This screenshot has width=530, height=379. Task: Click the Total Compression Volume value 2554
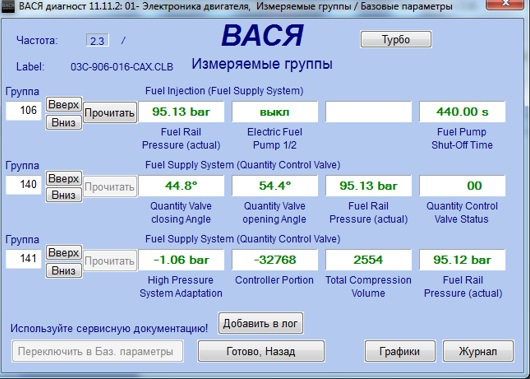coord(368,260)
